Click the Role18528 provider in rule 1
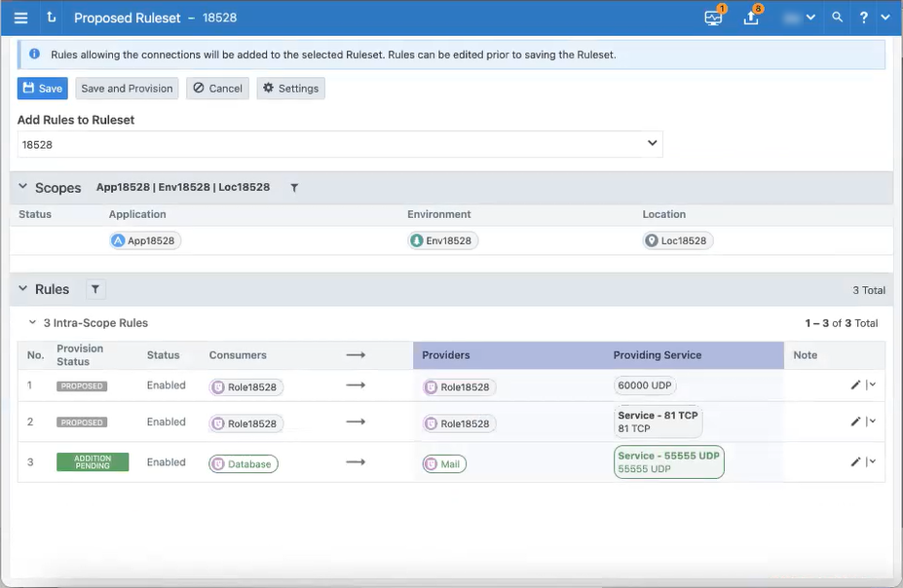 click(x=460, y=387)
